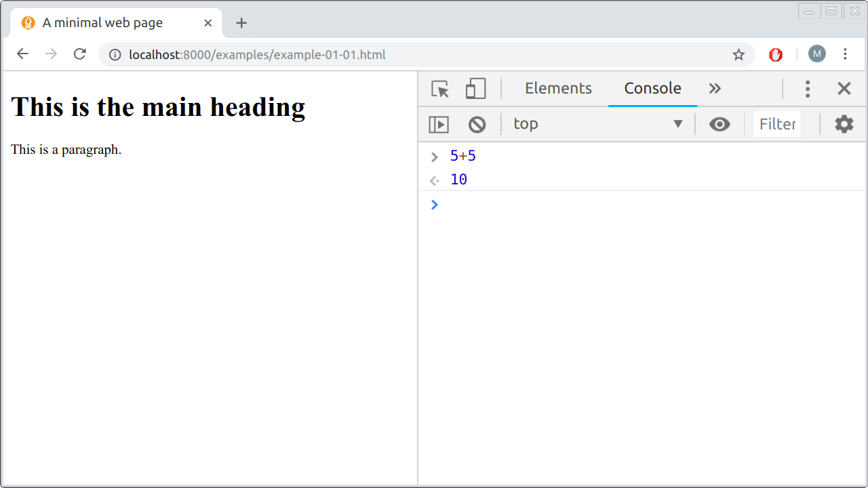Expand the 5+5 console entry
Image resolution: width=868 pixels, height=488 pixels.
click(x=434, y=156)
